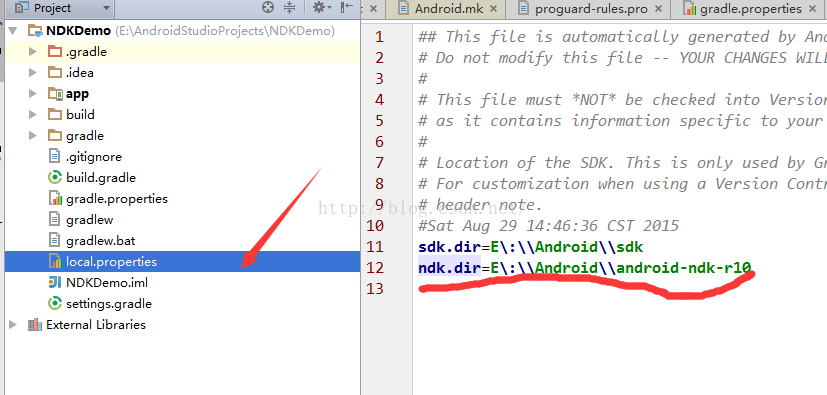Expand the .idea folder

click(x=33, y=73)
